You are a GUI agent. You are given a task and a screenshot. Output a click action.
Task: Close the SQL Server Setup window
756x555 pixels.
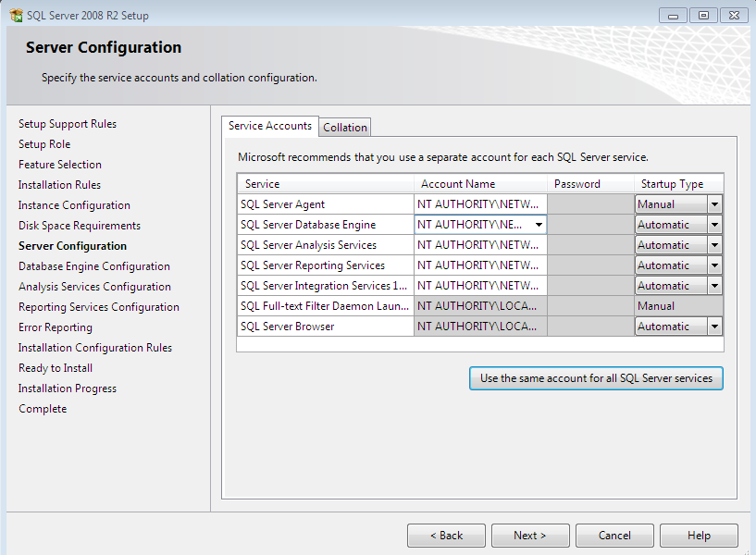point(734,16)
